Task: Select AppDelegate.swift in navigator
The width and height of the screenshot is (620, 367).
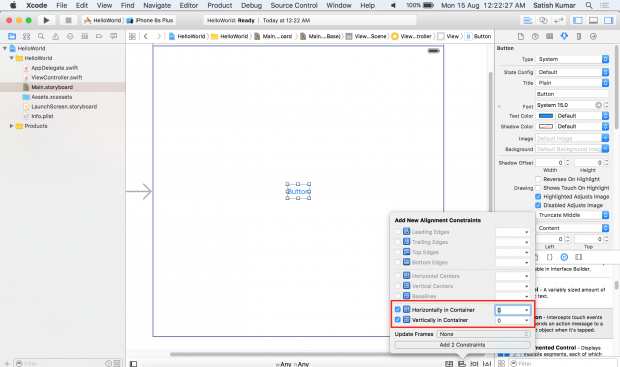Action: pyautogui.click(x=55, y=68)
